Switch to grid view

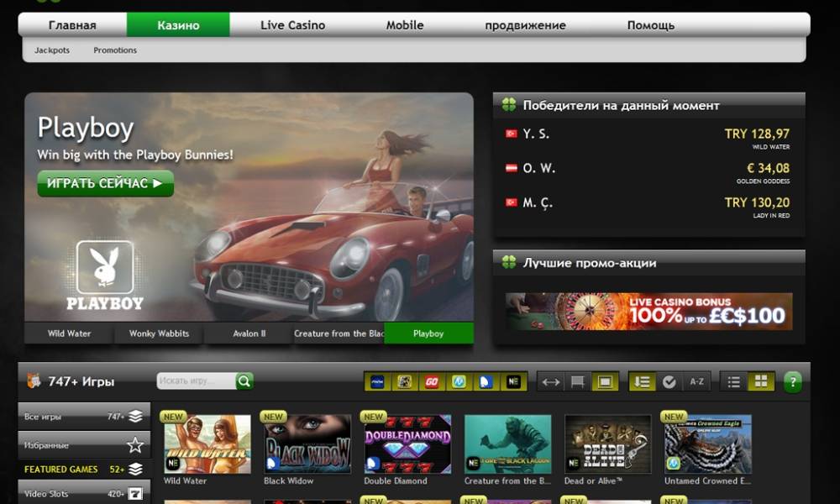[x=761, y=382]
